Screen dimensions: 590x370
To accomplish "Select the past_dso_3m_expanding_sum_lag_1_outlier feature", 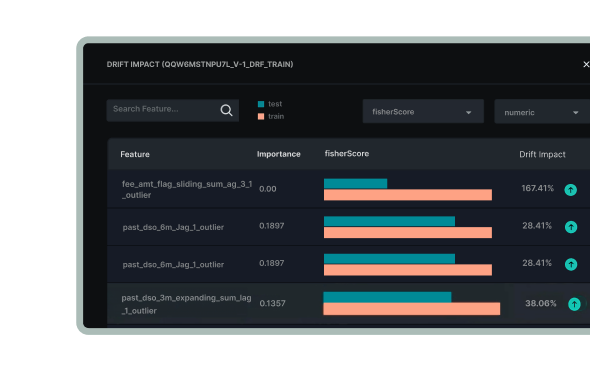I will tap(186, 304).
